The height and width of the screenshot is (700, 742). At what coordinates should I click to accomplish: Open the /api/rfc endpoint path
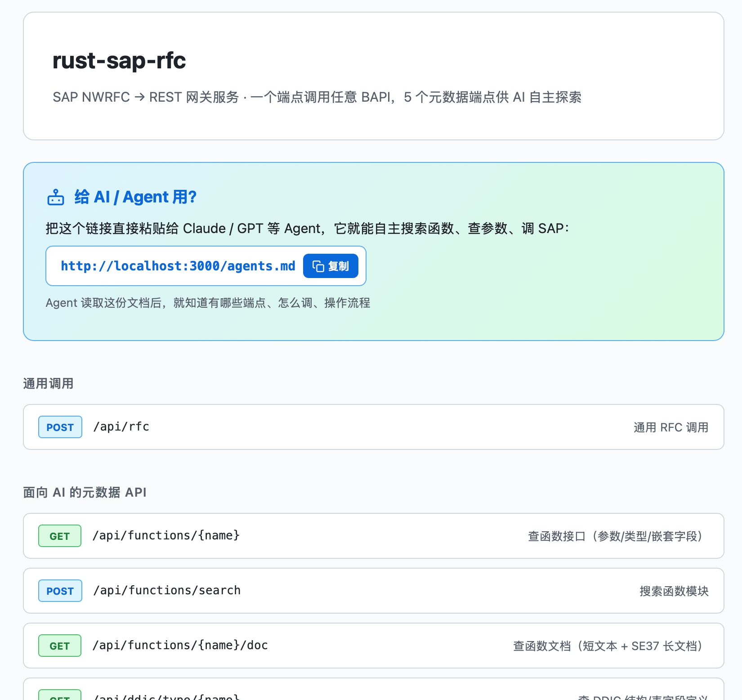click(x=121, y=427)
